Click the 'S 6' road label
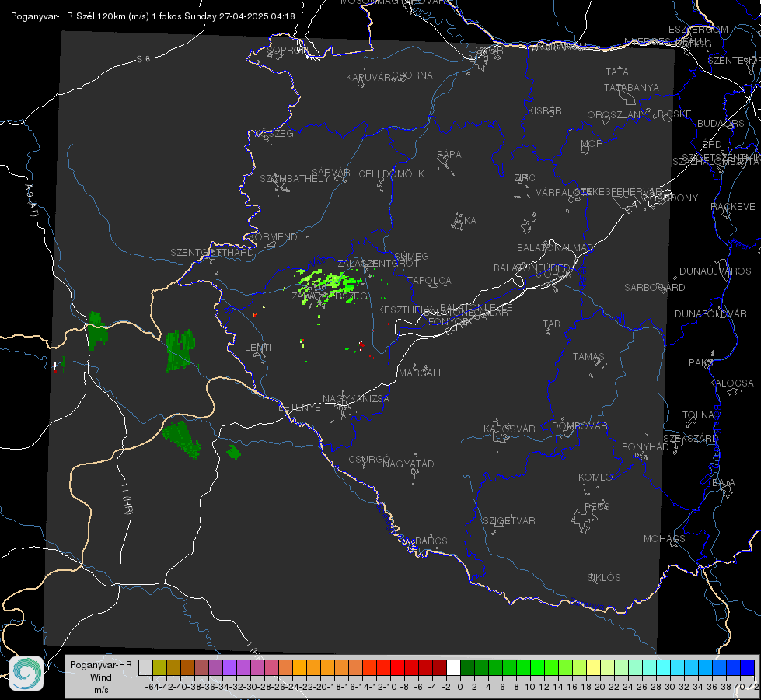Image resolution: width=761 pixels, height=700 pixels. (143, 59)
